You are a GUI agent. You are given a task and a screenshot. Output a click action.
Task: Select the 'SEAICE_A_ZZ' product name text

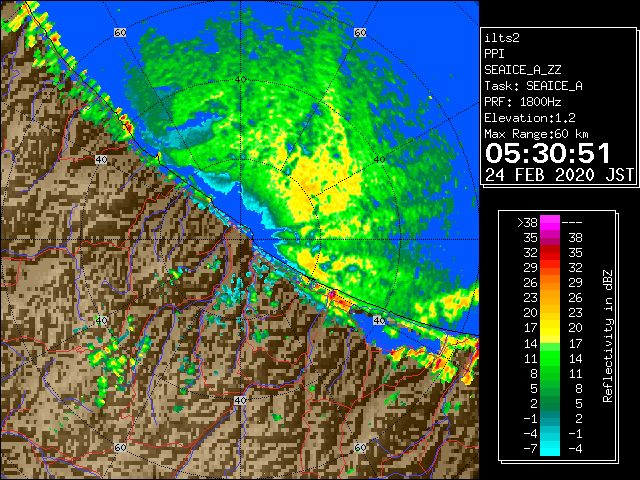pos(523,70)
